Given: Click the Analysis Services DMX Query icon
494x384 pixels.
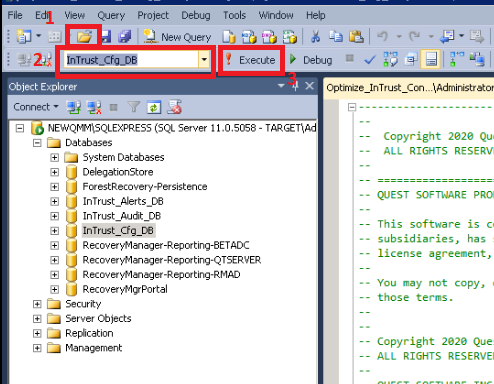Looking at the screenshot, I should pos(269,37).
